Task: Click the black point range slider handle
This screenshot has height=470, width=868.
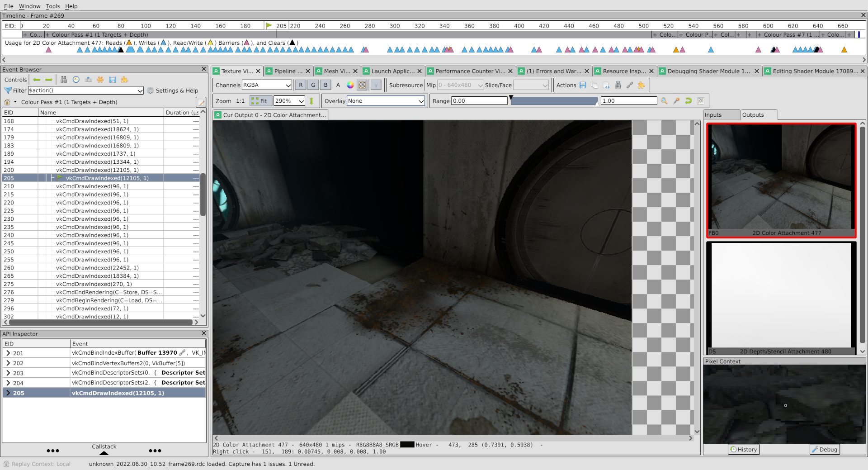Action: [x=511, y=98]
